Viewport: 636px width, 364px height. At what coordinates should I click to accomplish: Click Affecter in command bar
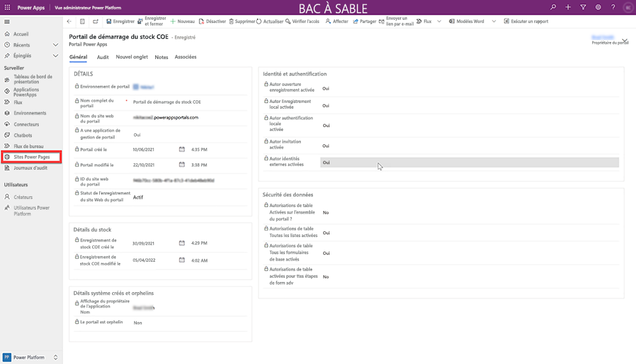coord(336,22)
